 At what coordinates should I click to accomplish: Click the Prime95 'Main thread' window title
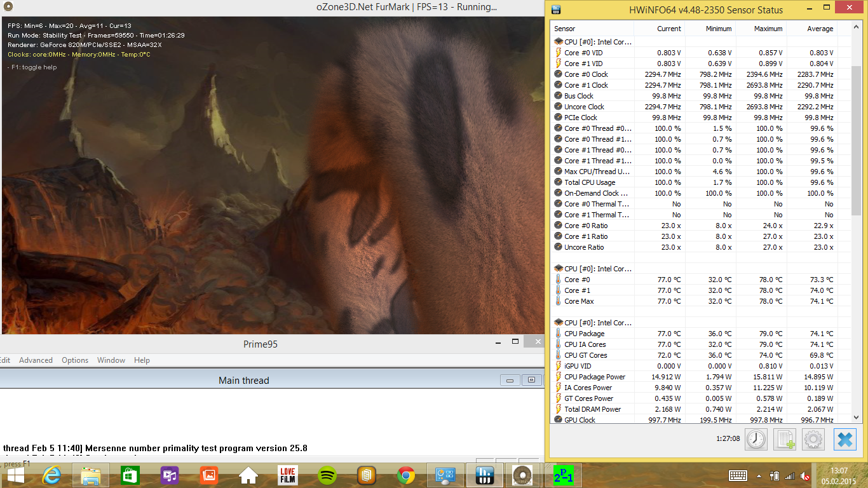coord(244,381)
